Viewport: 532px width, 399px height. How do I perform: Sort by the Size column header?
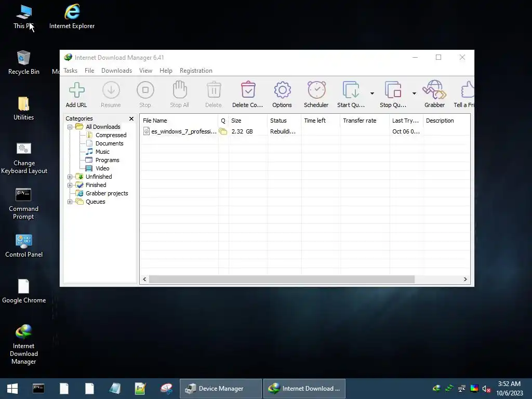(x=248, y=121)
